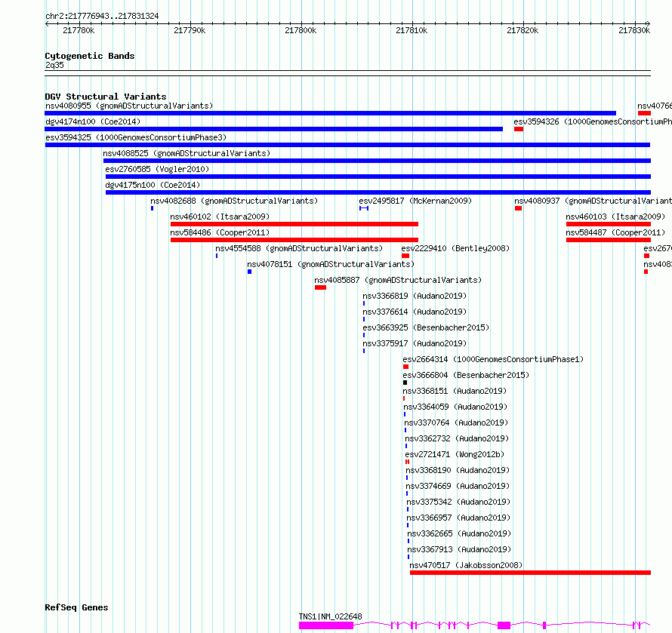Screen dimensions: 672x633
Task: Select the red bar of nsv470517 (Jakobsson2008)
Action: [x=530, y=573]
